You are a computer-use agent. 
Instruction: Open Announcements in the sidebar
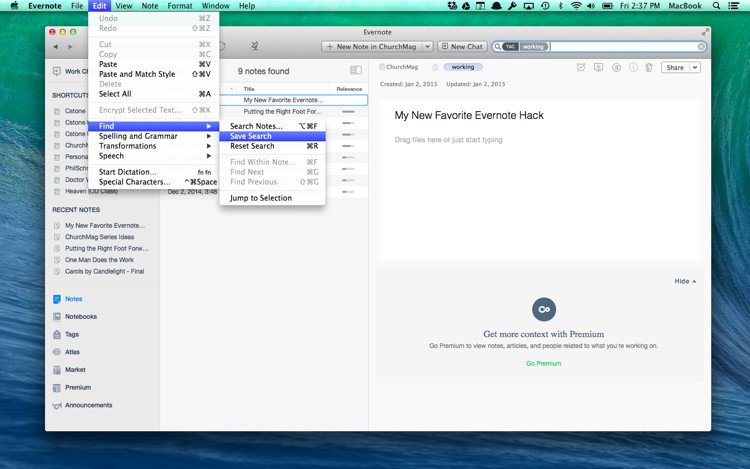[x=83, y=405]
